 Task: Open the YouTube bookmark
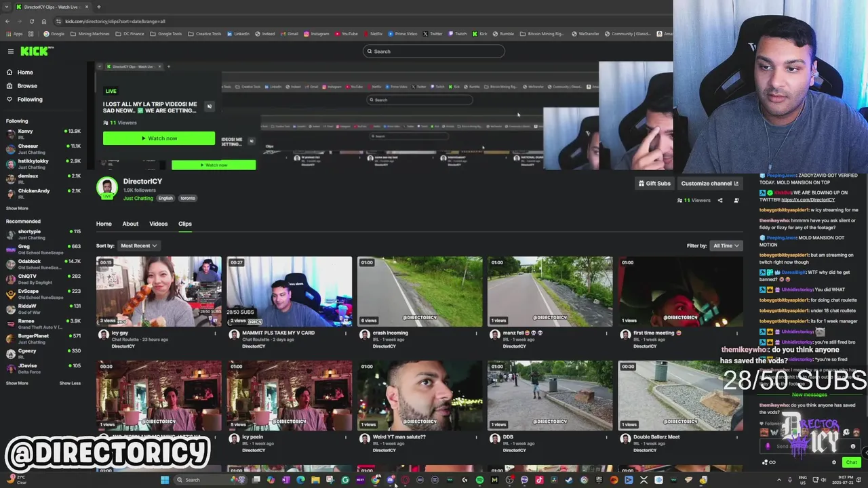[346, 34]
